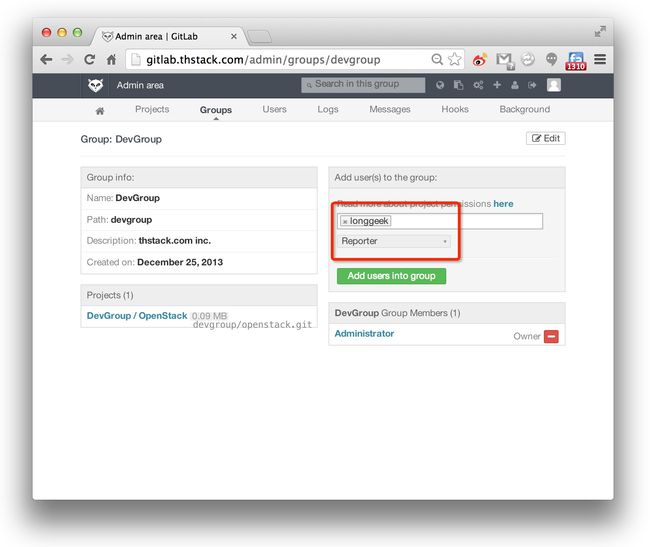Click the user avatar in the header

(554, 85)
